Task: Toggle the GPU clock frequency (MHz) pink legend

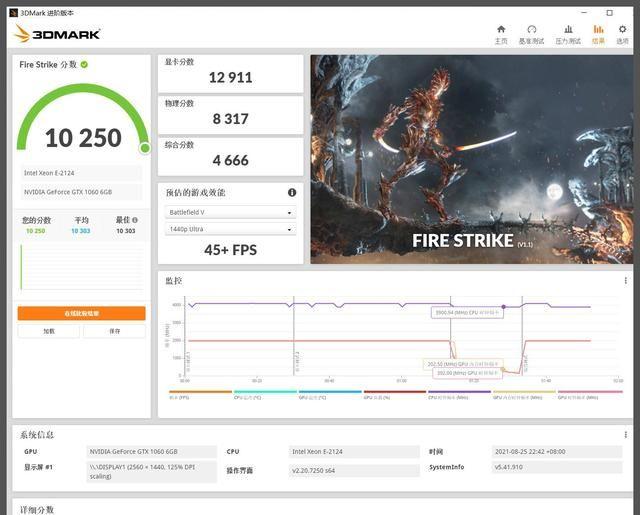Action: [x=590, y=394]
